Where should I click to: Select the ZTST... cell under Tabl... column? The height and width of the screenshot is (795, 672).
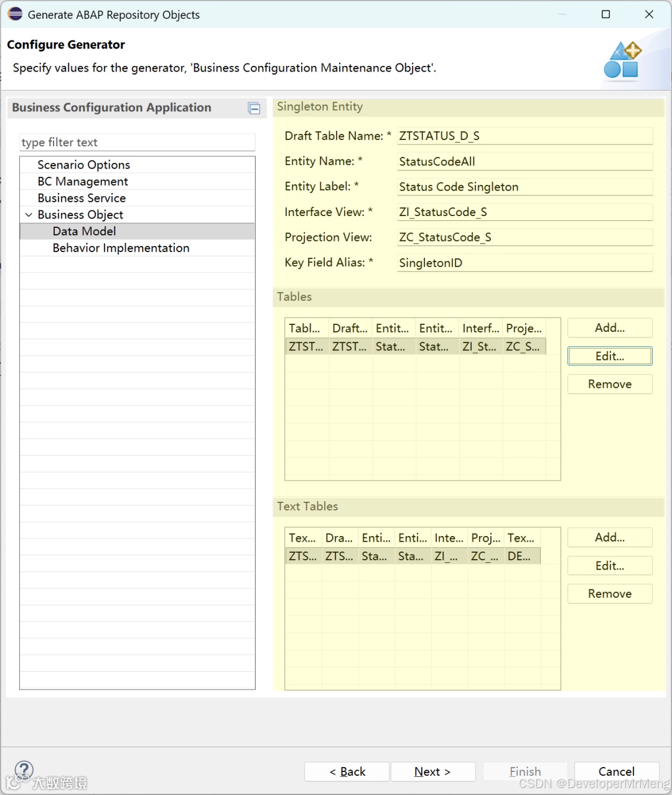307,347
